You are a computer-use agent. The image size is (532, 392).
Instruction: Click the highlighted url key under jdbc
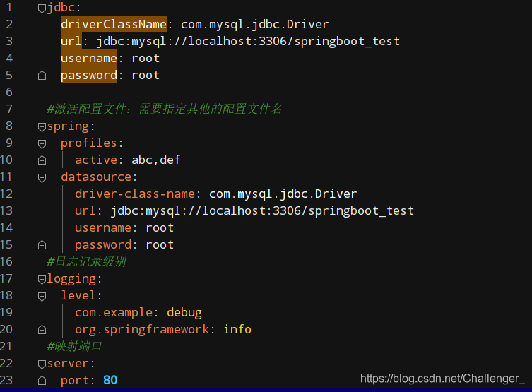71,41
